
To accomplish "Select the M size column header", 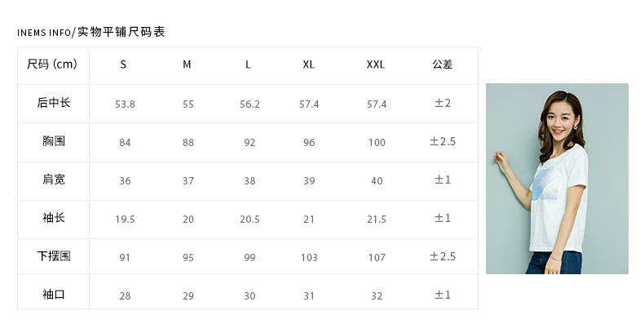I will (187, 64).
